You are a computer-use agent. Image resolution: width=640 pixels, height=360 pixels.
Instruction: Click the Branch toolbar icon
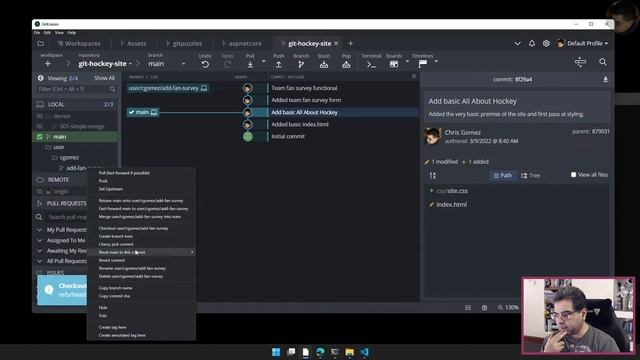[301, 64]
